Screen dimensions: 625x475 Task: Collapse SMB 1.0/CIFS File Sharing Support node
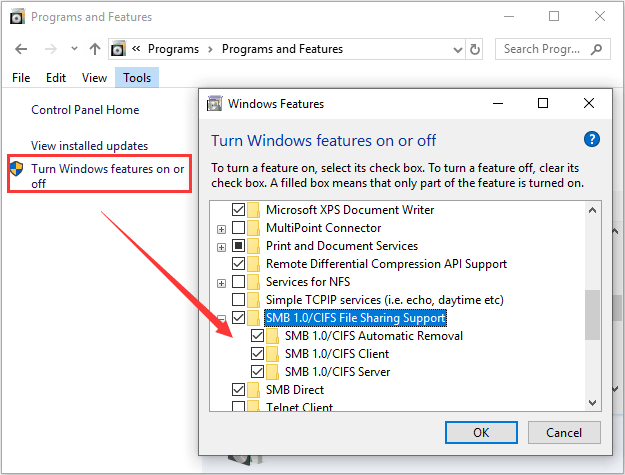click(x=221, y=319)
